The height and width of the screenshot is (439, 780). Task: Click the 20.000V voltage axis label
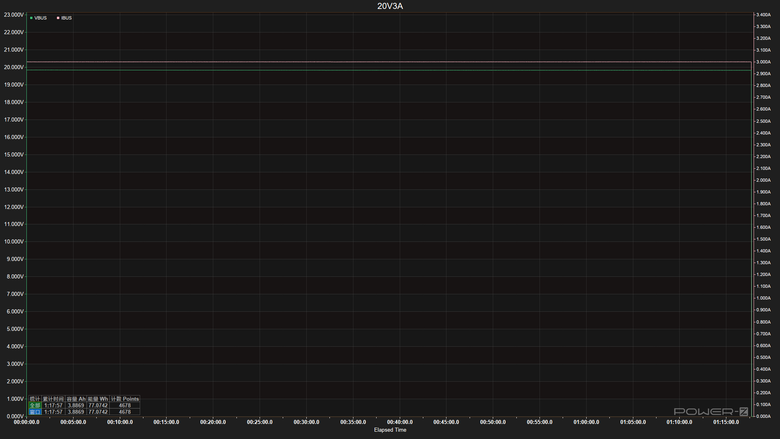pos(13,67)
